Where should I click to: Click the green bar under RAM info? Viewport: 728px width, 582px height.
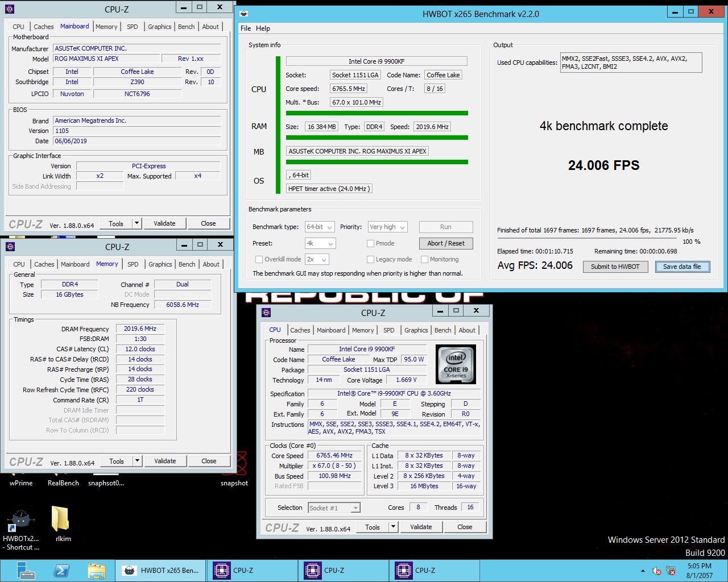(377, 138)
